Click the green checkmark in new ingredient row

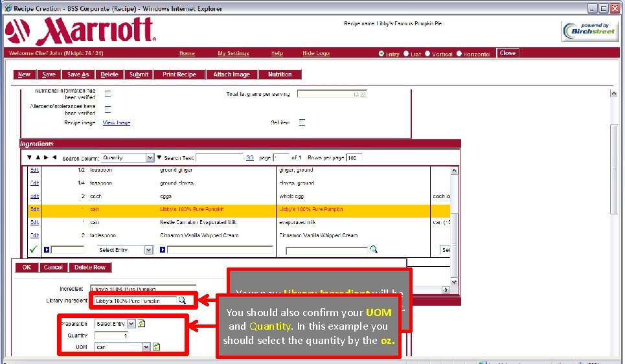point(34,249)
